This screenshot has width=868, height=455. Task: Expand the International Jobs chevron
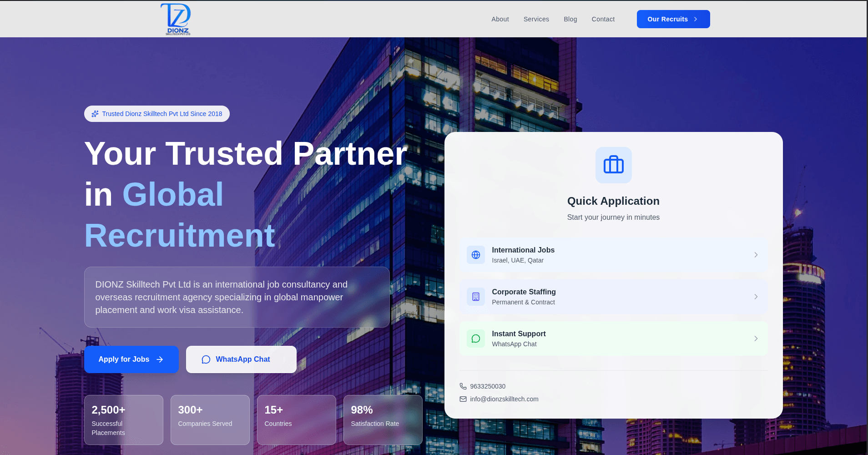click(x=756, y=255)
